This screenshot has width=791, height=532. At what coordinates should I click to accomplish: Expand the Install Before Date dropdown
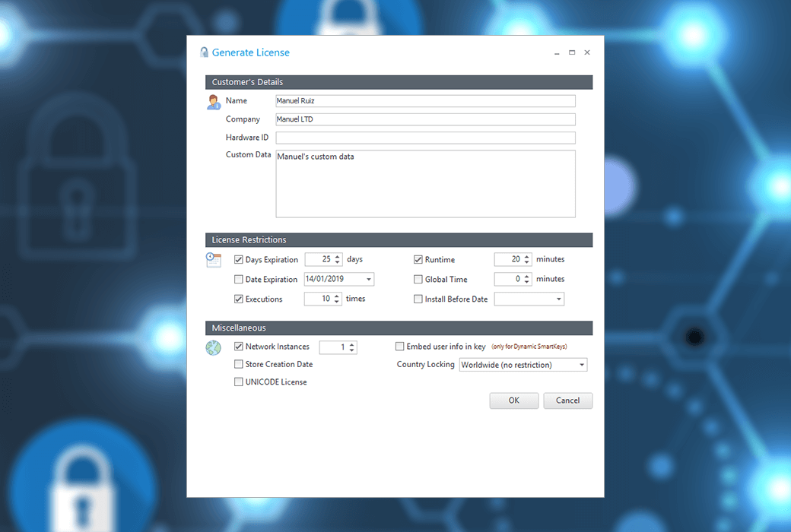click(x=558, y=299)
